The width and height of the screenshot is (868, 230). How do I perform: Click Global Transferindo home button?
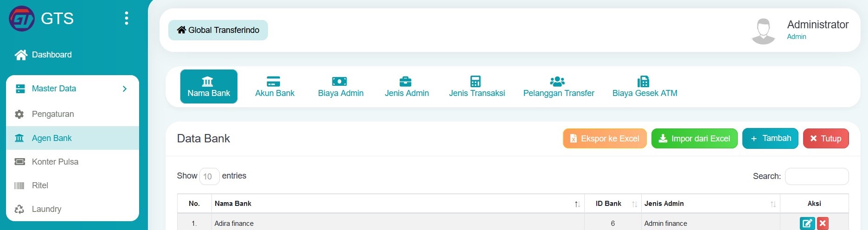(218, 30)
